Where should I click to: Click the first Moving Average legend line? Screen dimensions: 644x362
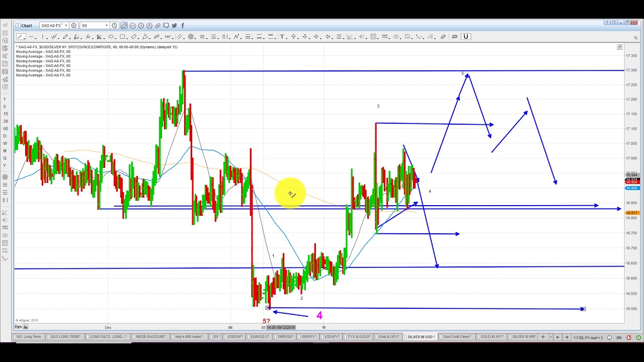click(x=43, y=52)
